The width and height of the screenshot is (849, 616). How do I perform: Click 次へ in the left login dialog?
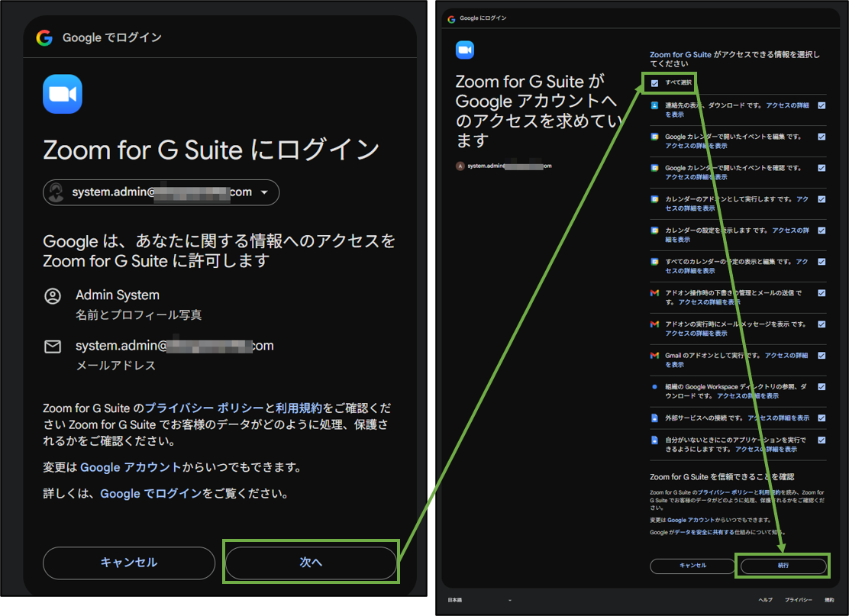tap(311, 563)
